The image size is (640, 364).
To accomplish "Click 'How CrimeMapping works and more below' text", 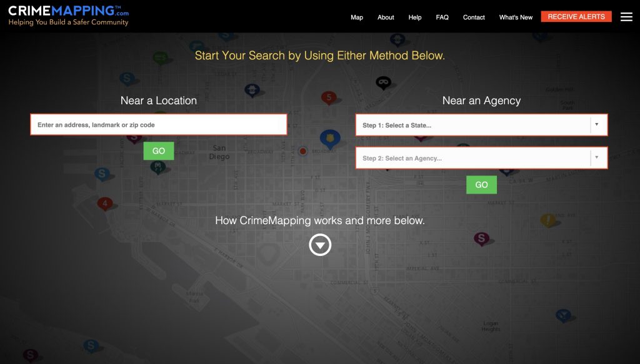I will tap(320, 220).
